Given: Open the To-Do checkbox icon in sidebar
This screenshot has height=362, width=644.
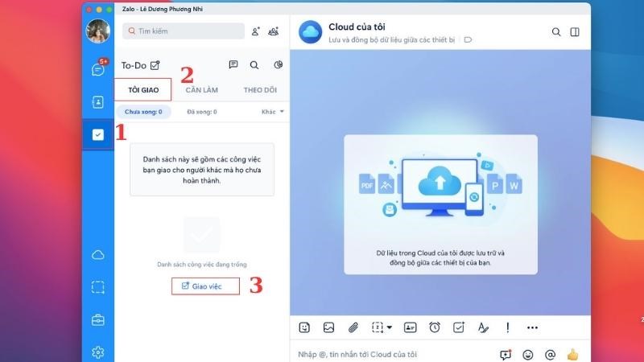Looking at the screenshot, I should pyautogui.click(x=97, y=135).
